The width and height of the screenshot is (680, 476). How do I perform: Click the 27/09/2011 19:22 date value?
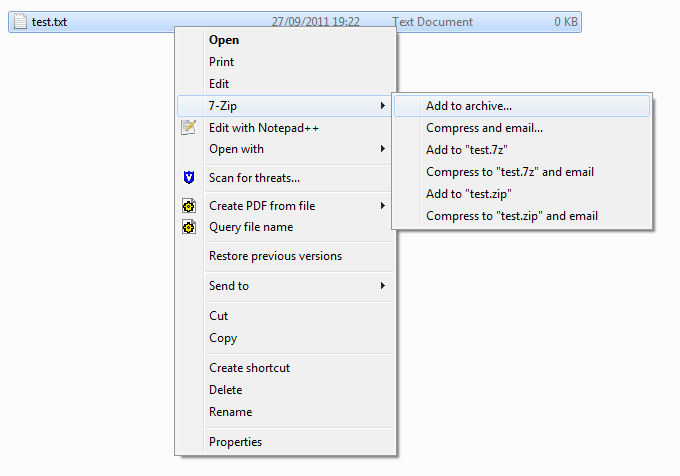click(x=315, y=22)
